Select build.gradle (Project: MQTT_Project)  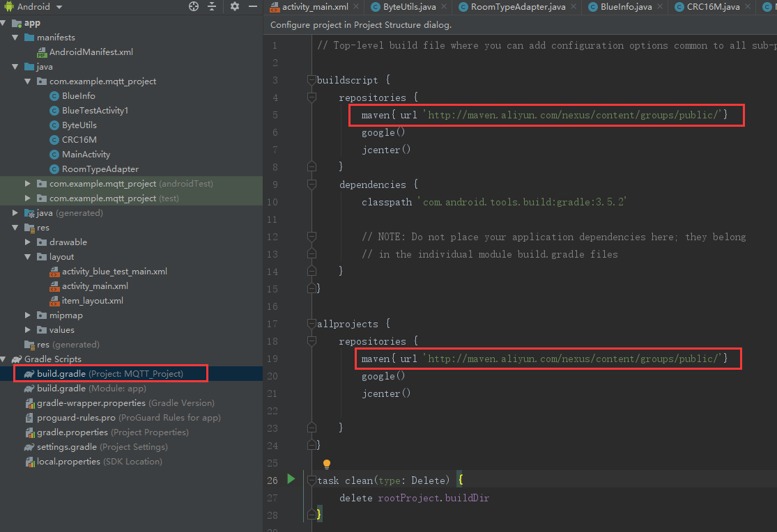[110, 373]
